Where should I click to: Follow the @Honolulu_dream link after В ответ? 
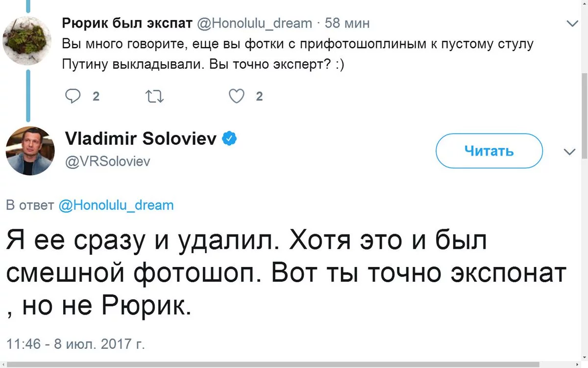[x=116, y=205]
